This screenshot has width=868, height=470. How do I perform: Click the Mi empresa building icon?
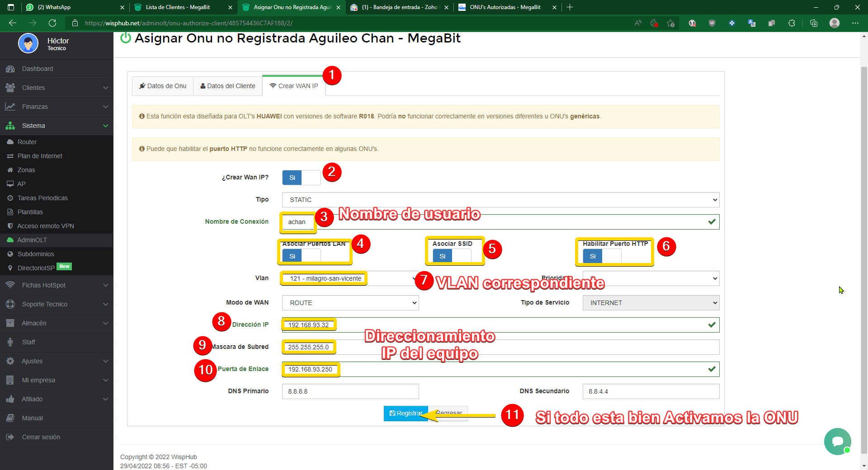coord(10,380)
